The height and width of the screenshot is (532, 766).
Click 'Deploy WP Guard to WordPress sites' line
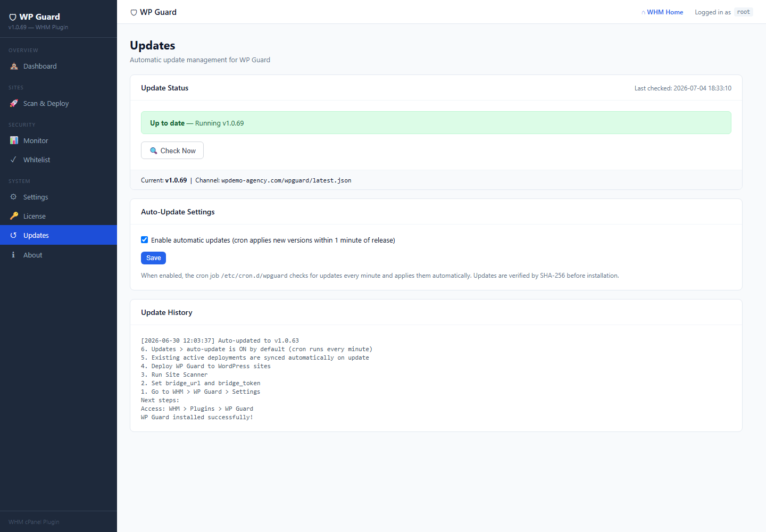[206, 366]
